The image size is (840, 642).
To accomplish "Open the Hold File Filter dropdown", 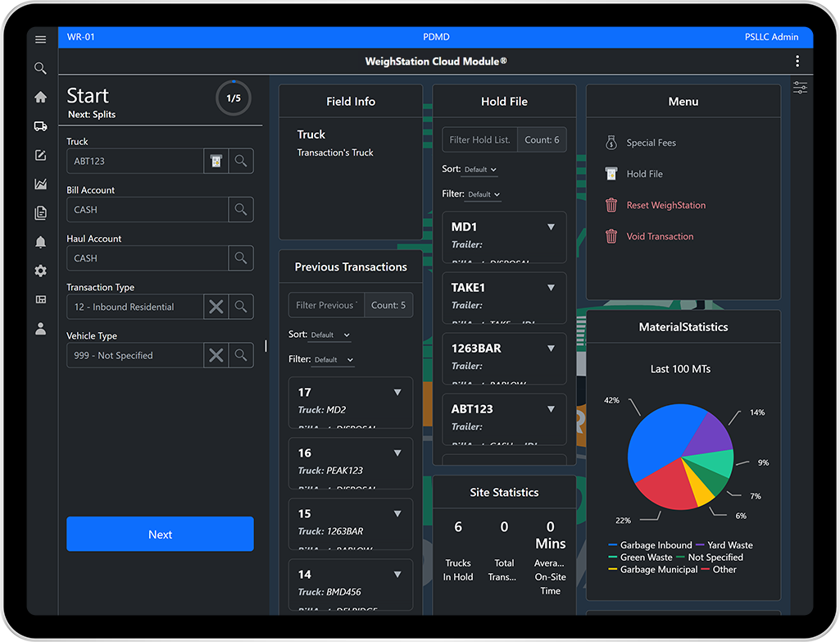I will coord(484,194).
